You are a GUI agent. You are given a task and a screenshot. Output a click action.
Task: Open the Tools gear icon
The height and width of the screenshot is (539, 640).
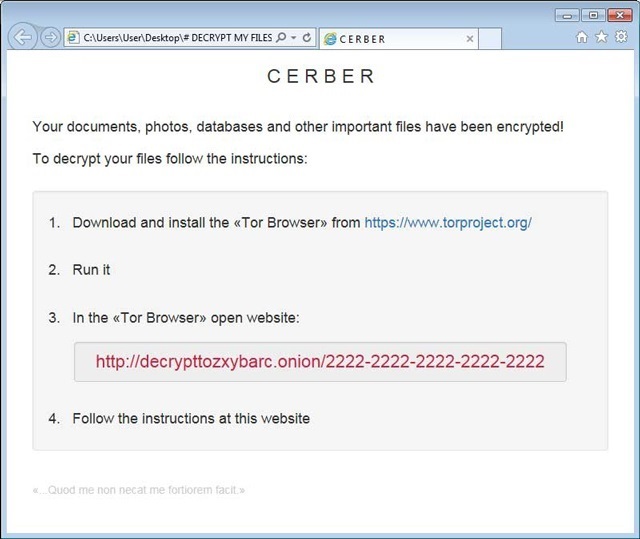(x=621, y=36)
